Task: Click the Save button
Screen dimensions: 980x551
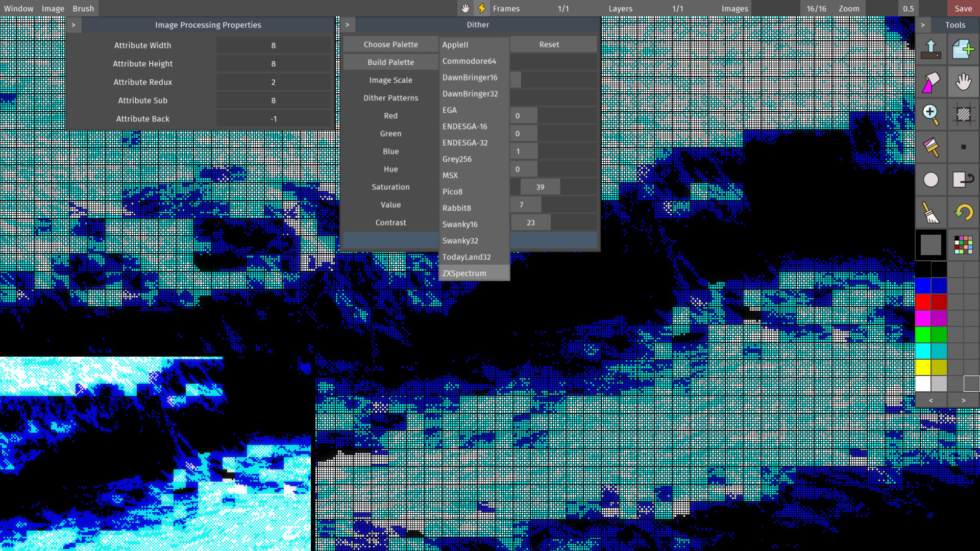Action: point(963,8)
